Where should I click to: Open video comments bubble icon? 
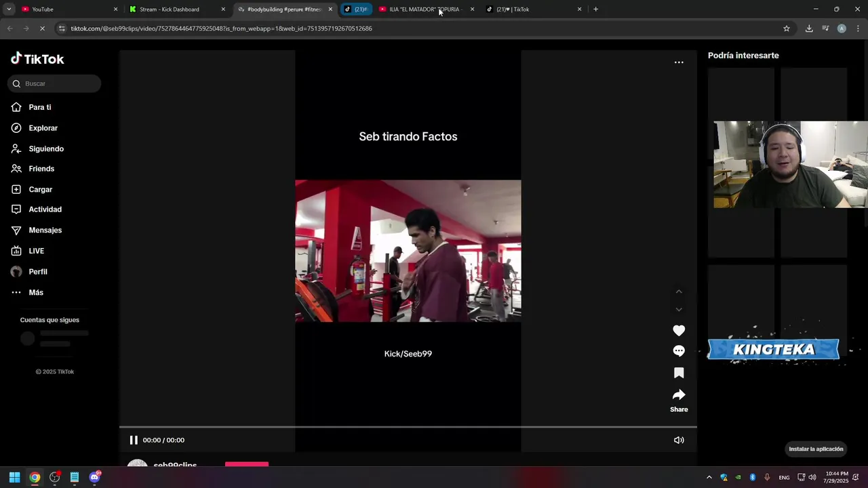pos(679,351)
